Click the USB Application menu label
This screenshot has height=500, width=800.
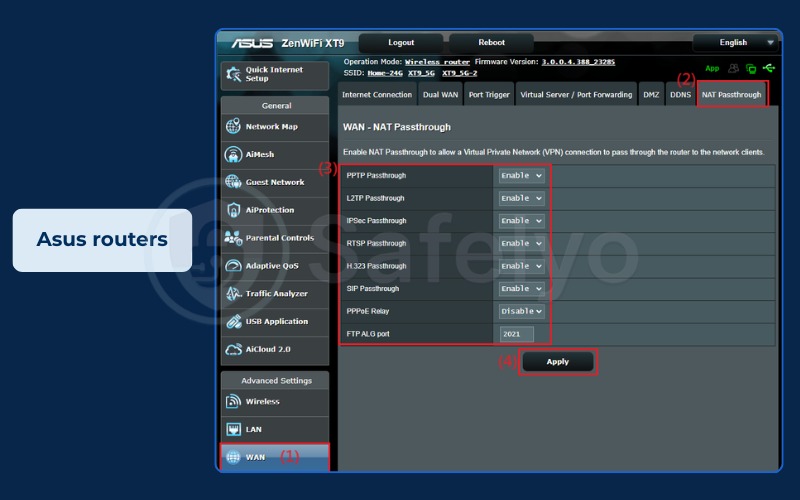coord(277,321)
